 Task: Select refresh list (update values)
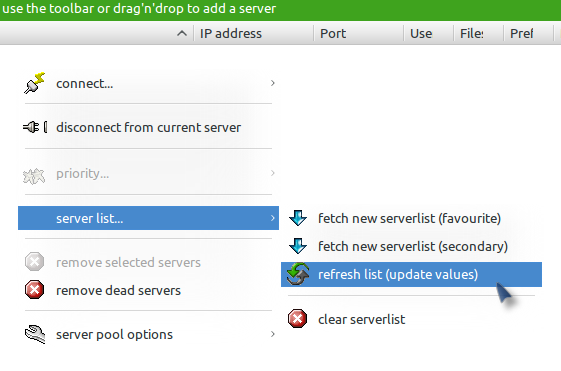(411, 274)
